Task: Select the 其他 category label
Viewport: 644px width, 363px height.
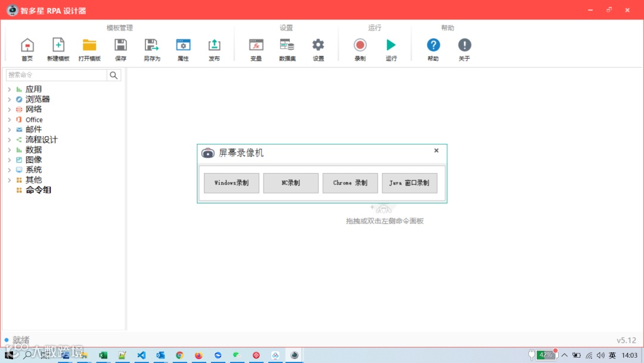Action: [x=33, y=180]
